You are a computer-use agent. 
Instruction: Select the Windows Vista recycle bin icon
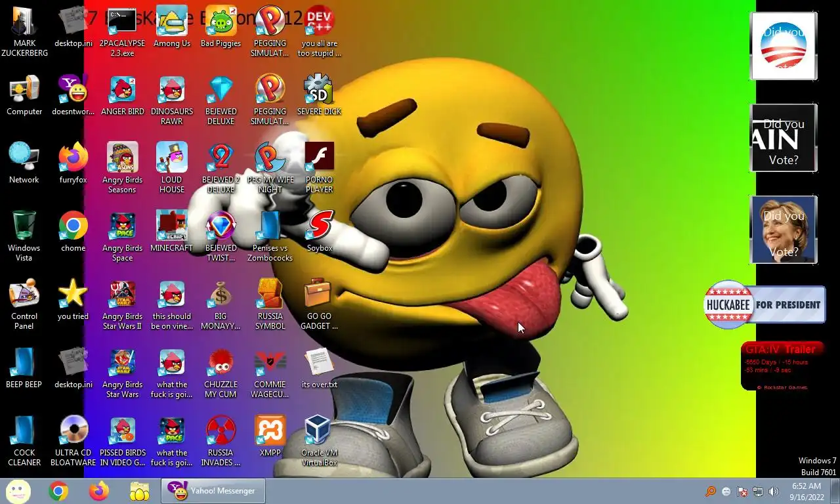pos(24,236)
